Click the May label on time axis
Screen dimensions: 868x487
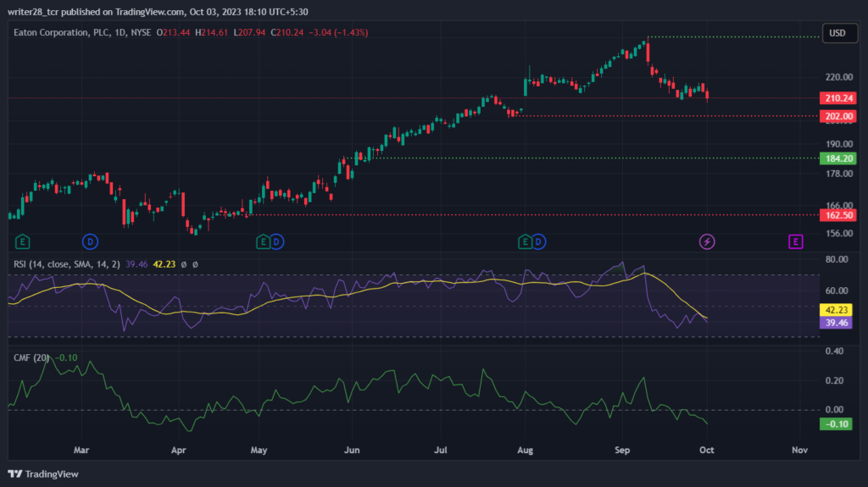click(x=259, y=450)
